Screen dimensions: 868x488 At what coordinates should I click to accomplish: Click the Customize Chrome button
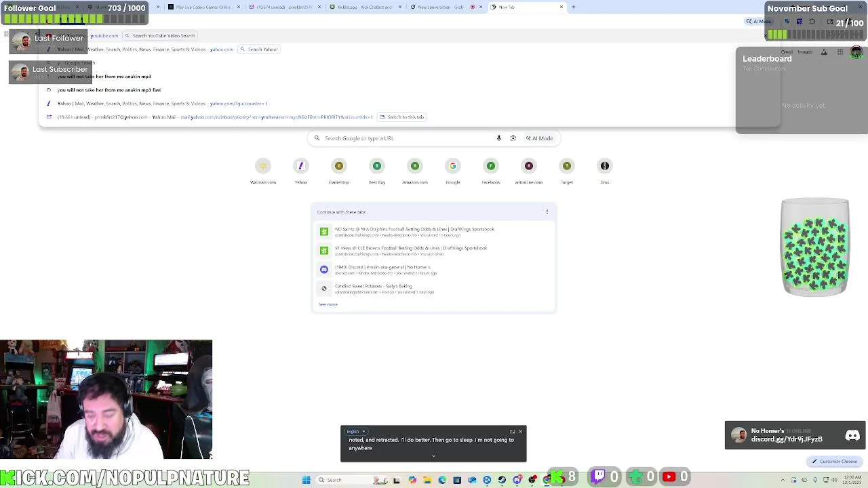pos(835,462)
